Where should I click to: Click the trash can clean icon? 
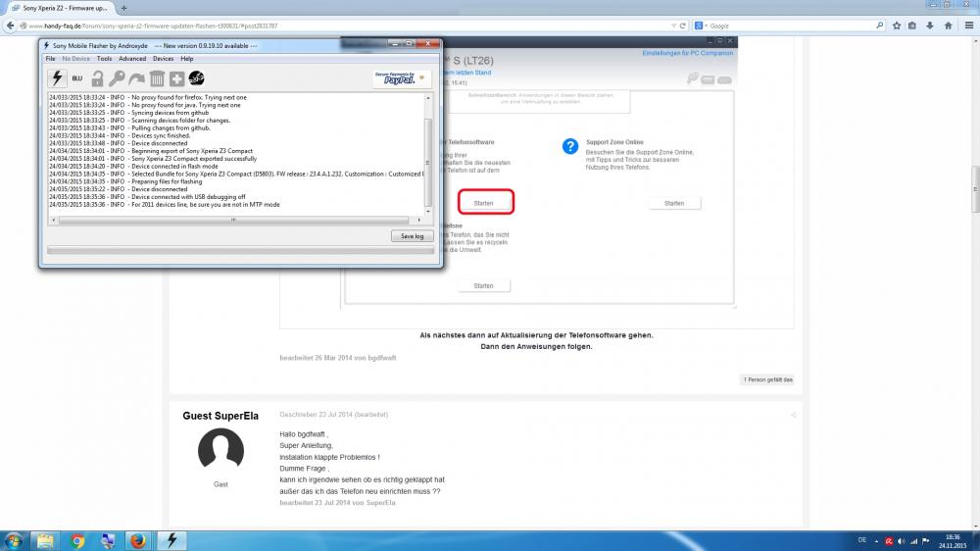(157, 78)
